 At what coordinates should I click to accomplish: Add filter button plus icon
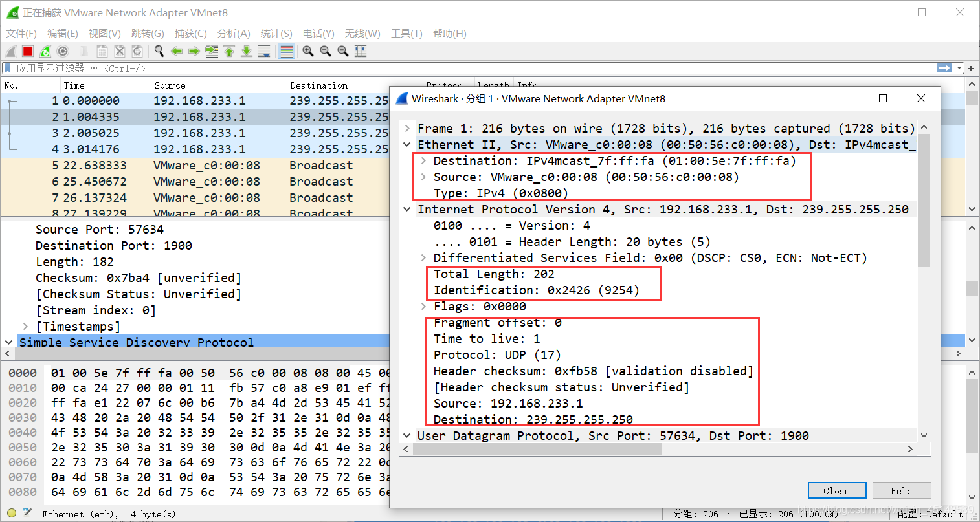point(972,68)
